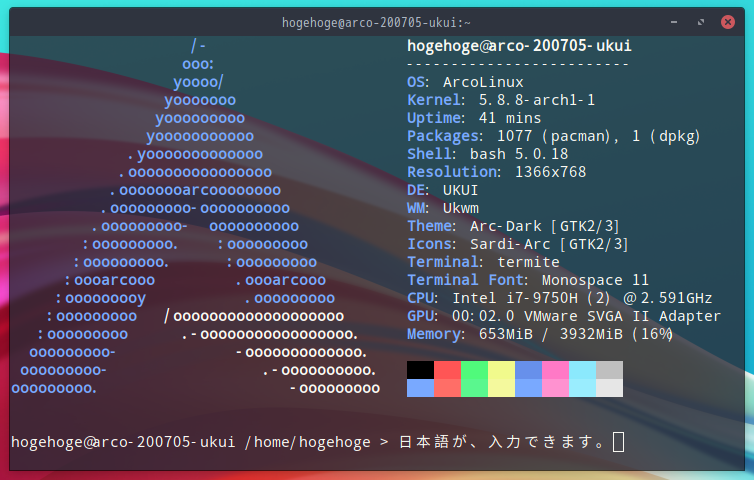Viewport: 754px width, 480px height.
Task: Click the Japanese text 日本語が、入力できます。
Action: tap(502, 442)
